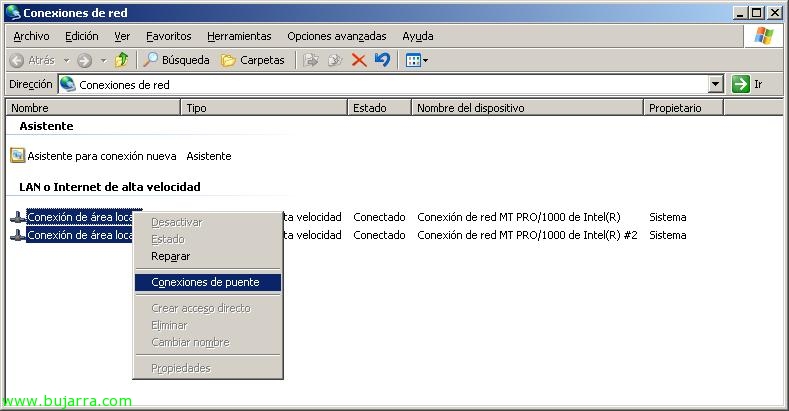
Task: Select the first Conexión de área local name
Action: coord(80,217)
